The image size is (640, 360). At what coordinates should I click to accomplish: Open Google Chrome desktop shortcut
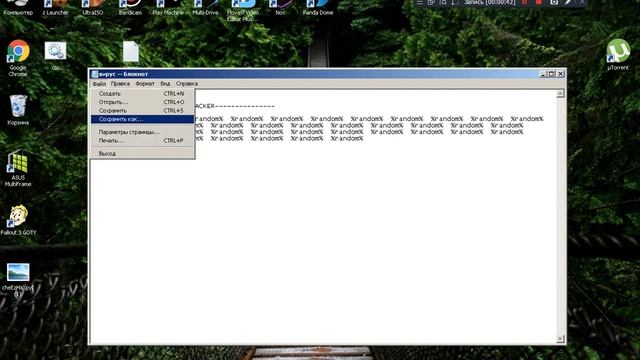pos(18,58)
